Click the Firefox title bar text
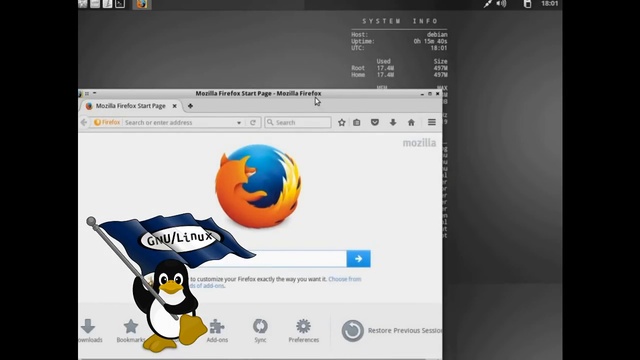Image resolution: width=640 pixels, height=360 pixels. [258, 93]
